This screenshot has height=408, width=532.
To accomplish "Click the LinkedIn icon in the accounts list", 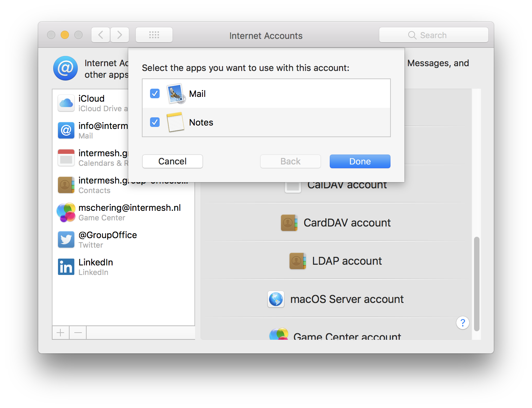I will tap(66, 267).
